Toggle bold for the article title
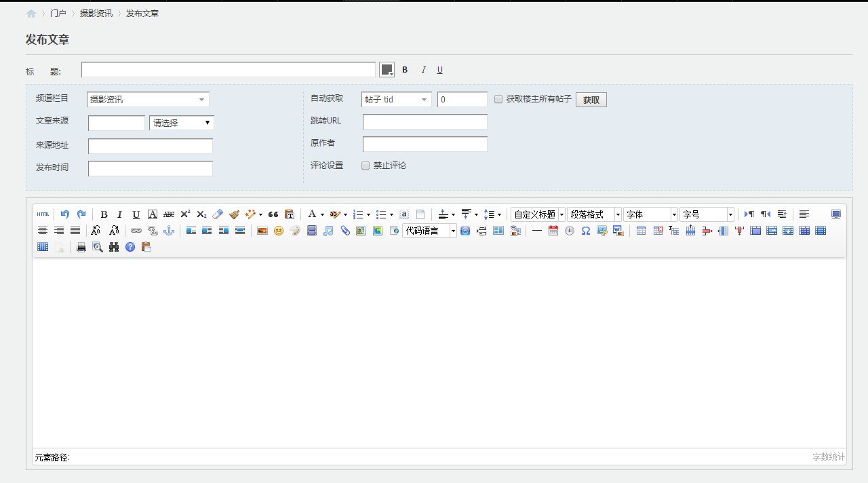The width and height of the screenshot is (868, 483). pyautogui.click(x=405, y=70)
